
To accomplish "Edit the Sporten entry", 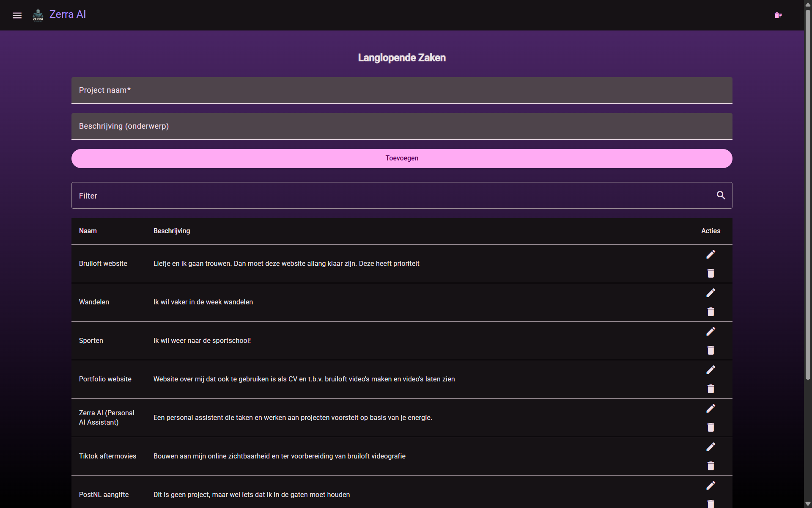I will (711, 331).
